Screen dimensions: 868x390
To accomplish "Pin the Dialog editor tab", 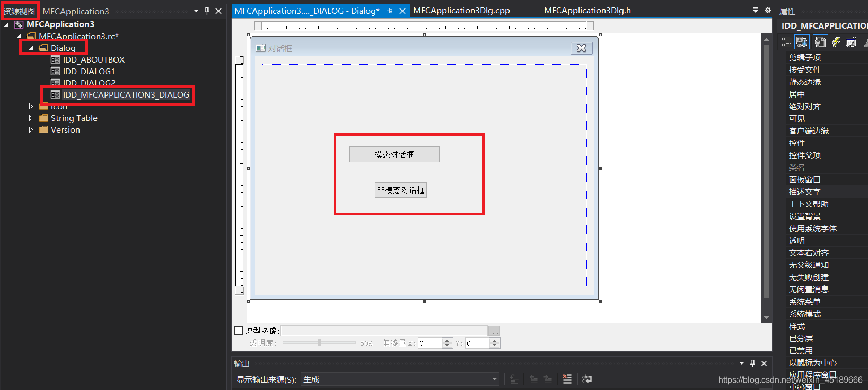I will coord(390,11).
